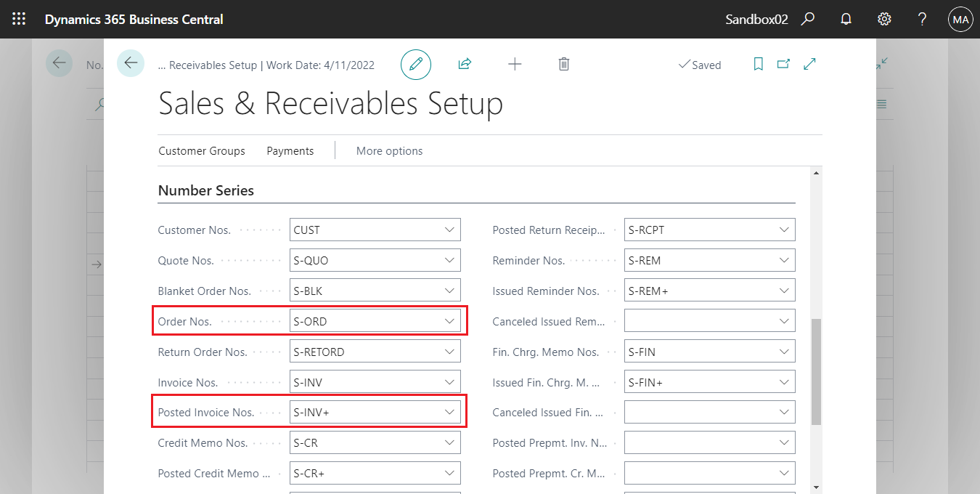Open the settings gear
Screen dimensions: 980x494
coord(883,19)
